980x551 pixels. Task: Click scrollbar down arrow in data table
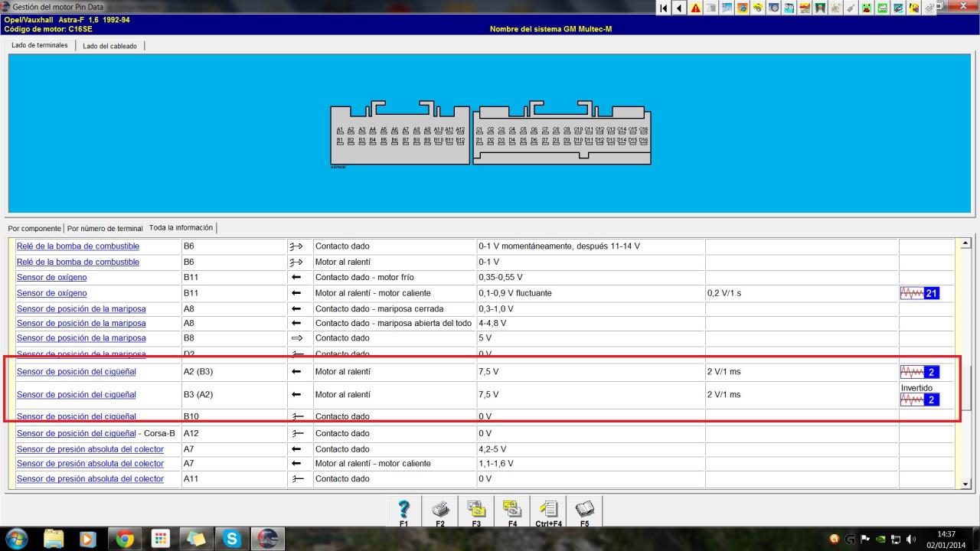click(965, 484)
